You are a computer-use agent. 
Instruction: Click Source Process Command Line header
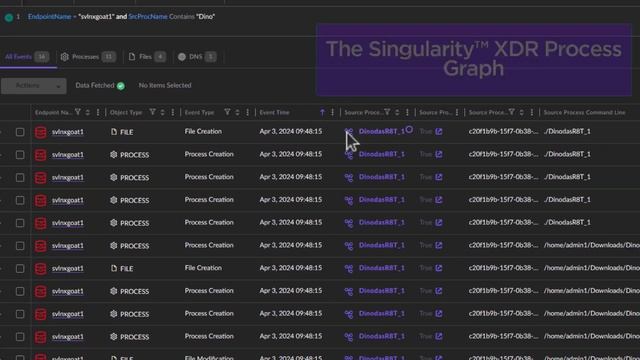pyautogui.click(x=584, y=112)
